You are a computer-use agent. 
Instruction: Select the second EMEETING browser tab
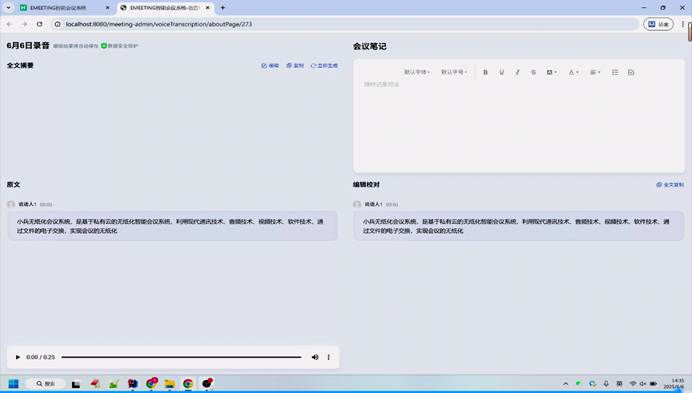[164, 8]
